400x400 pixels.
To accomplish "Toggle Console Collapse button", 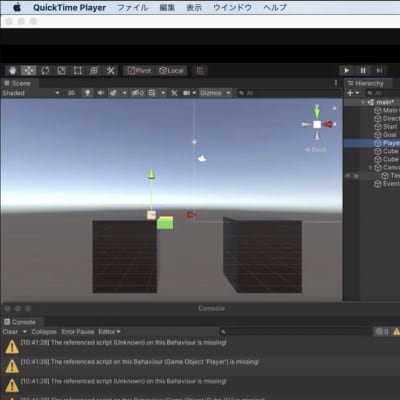I will click(x=44, y=332).
